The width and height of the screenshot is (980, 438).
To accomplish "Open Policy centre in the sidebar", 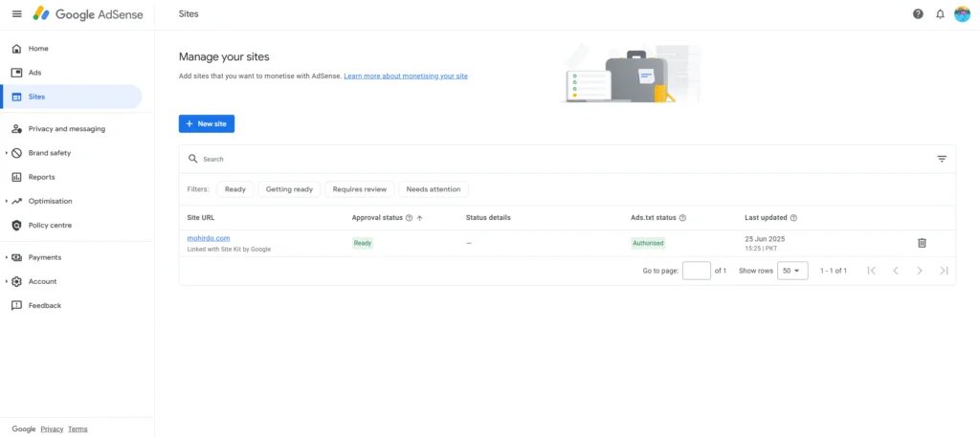I will (x=50, y=226).
